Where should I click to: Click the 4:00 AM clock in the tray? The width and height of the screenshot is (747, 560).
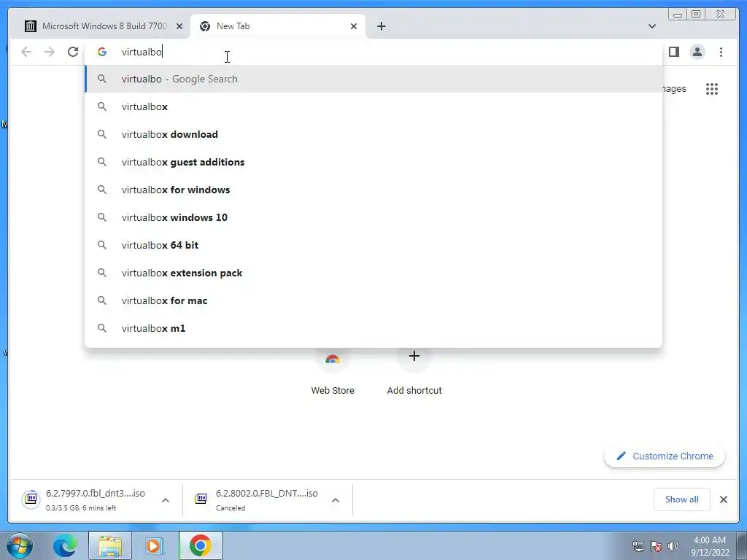pyautogui.click(x=710, y=546)
